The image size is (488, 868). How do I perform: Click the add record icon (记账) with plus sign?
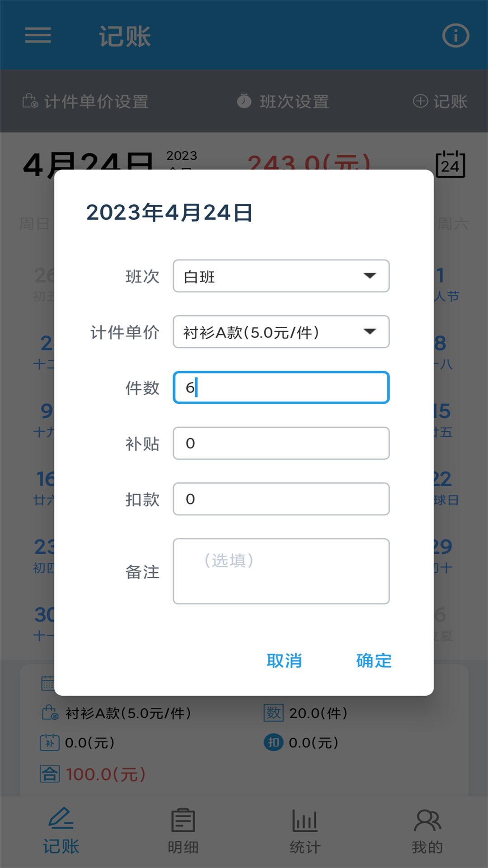click(441, 101)
